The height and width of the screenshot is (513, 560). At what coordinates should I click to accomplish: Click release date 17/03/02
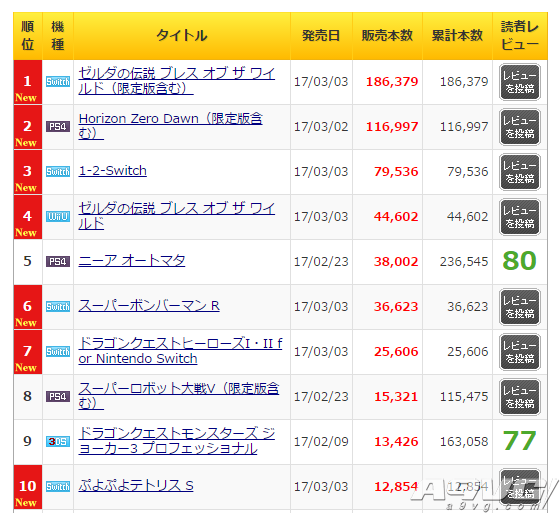tap(321, 127)
